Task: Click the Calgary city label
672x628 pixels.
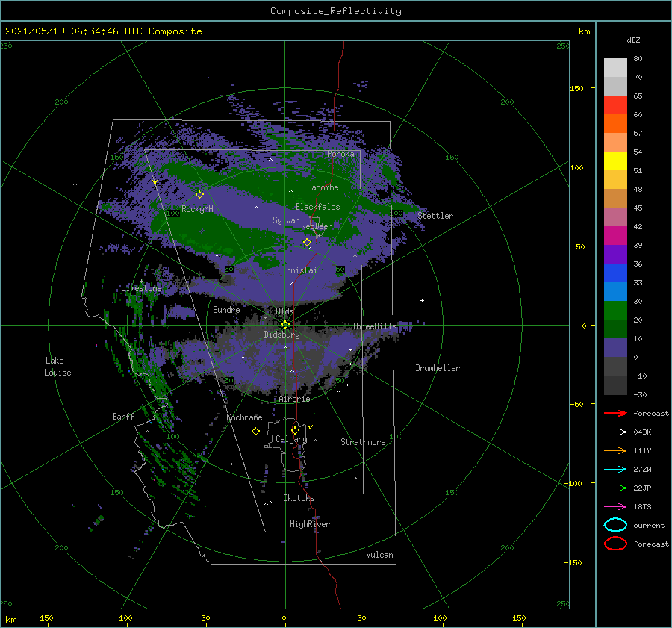Action: 291,439
